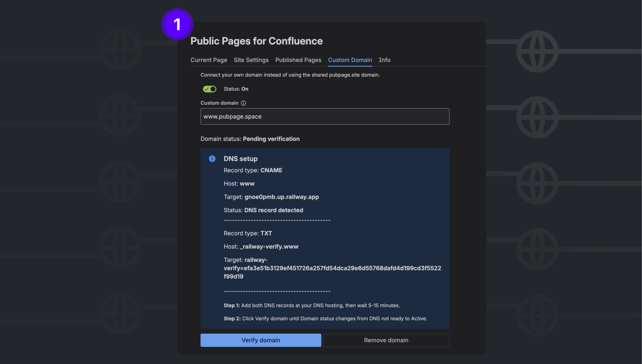Click the TXT host _railway-verify.www
This screenshot has width=642, height=364.
pyautogui.click(x=269, y=246)
